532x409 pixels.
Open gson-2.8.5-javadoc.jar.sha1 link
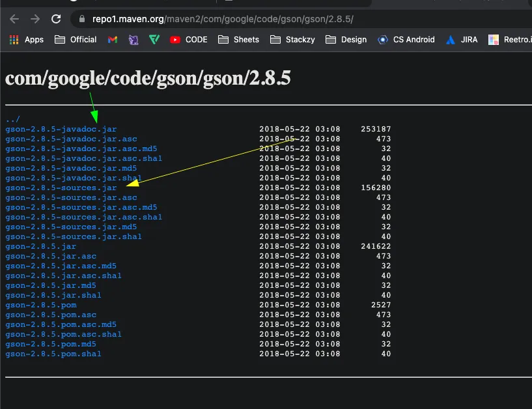pyautogui.click(x=74, y=178)
